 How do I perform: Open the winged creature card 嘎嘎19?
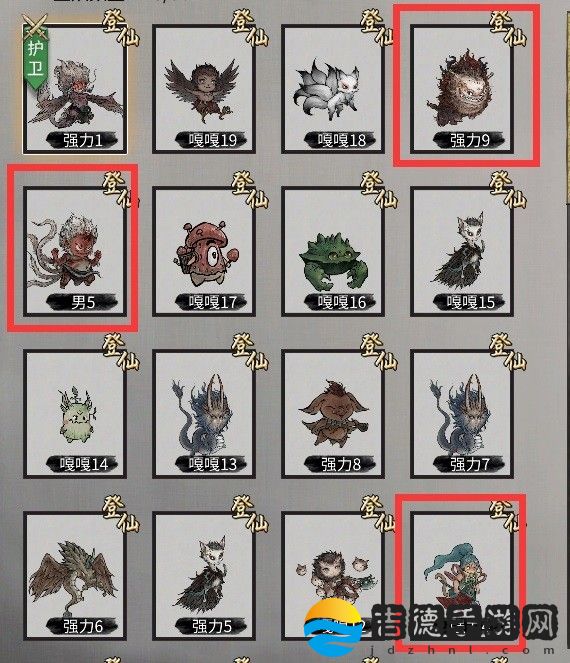(204, 89)
